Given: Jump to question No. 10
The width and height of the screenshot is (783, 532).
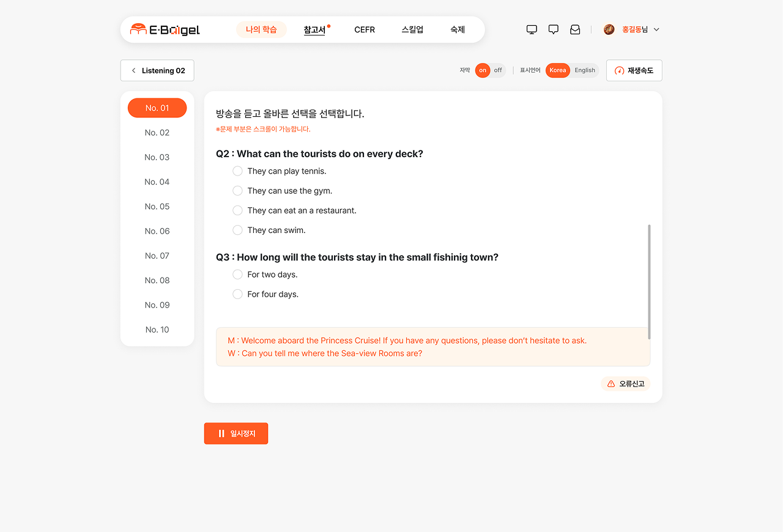Looking at the screenshot, I should pyautogui.click(x=157, y=330).
